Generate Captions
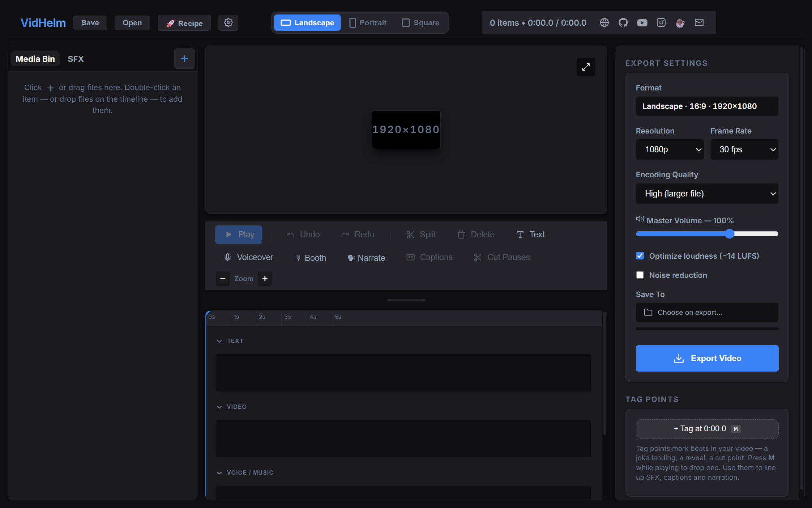 429,257
